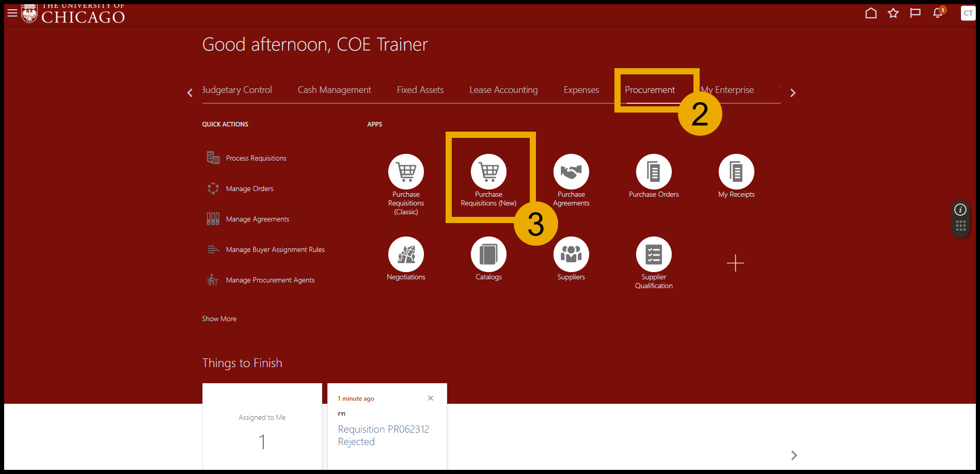The image size is (980, 474).
Task: Open the Suppliers app
Action: pyautogui.click(x=571, y=255)
